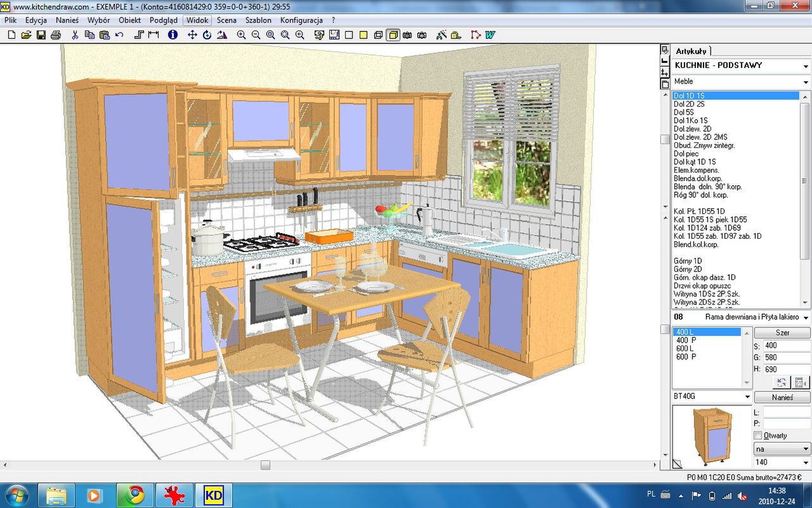Select 'Górny 2D' in the article list
Screen dimensions: 812x508
(688, 269)
